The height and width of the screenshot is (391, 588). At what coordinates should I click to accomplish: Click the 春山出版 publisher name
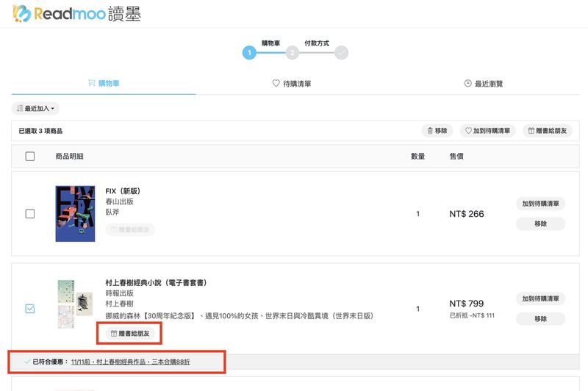point(119,201)
